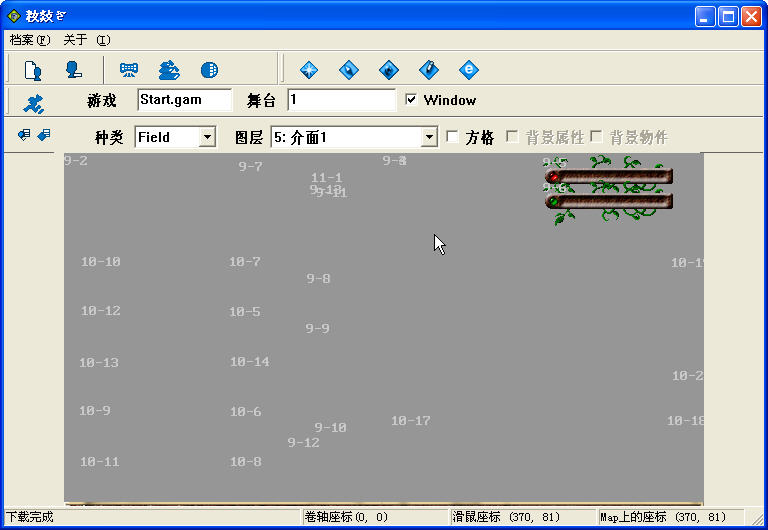Click the projector-screen shaped toolbar icon
Screen dimensions: 768x530
[x=129, y=70]
